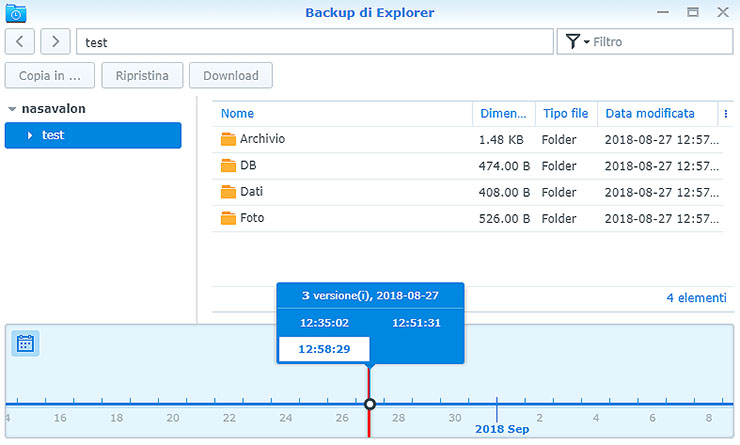Viewport: 740px width, 445px height.
Task: Click the Archivio folder icon
Action: (228, 140)
